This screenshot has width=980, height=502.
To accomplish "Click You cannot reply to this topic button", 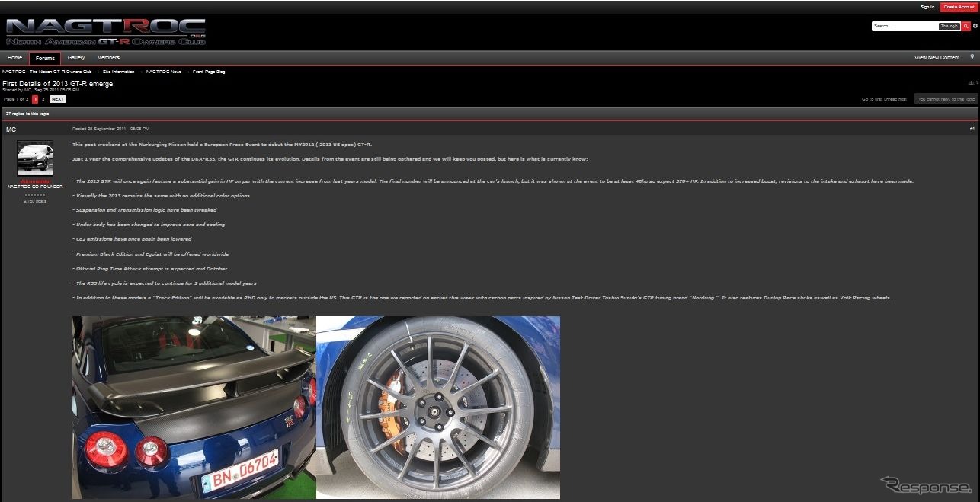I will coord(946,99).
